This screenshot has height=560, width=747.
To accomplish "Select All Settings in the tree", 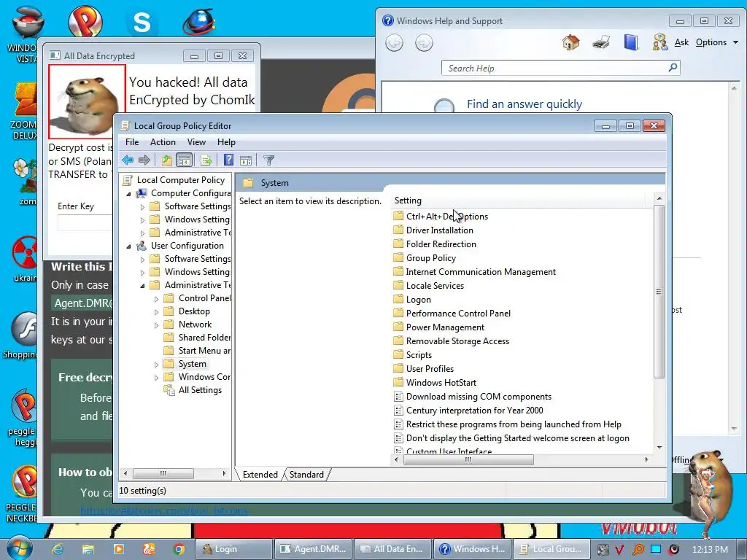I will click(200, 390).
